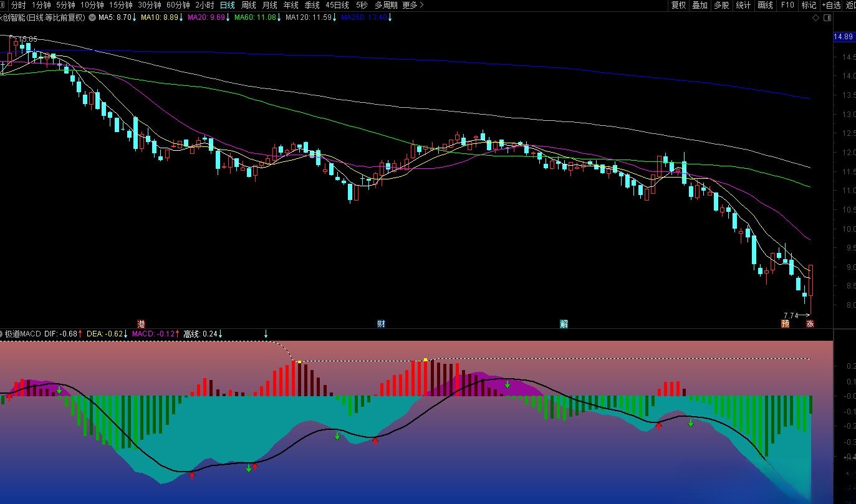Add stock via +自选 button

[830, 5]
